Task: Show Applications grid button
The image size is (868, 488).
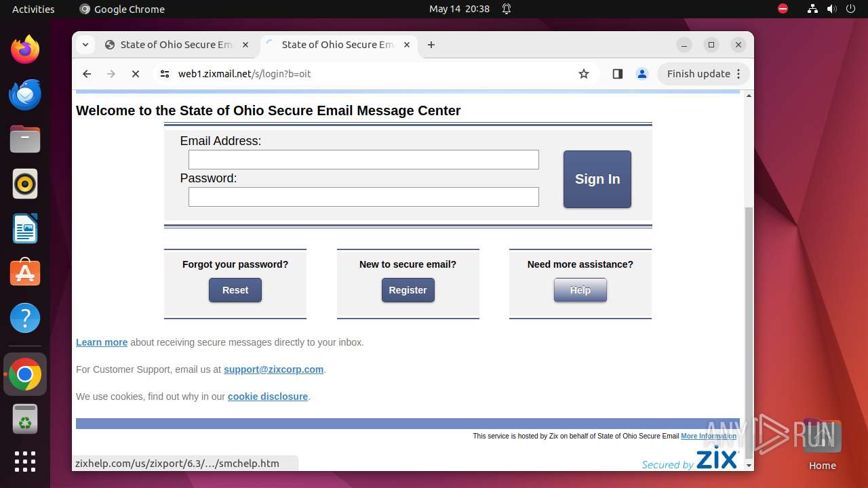Action: coord(25,462)
